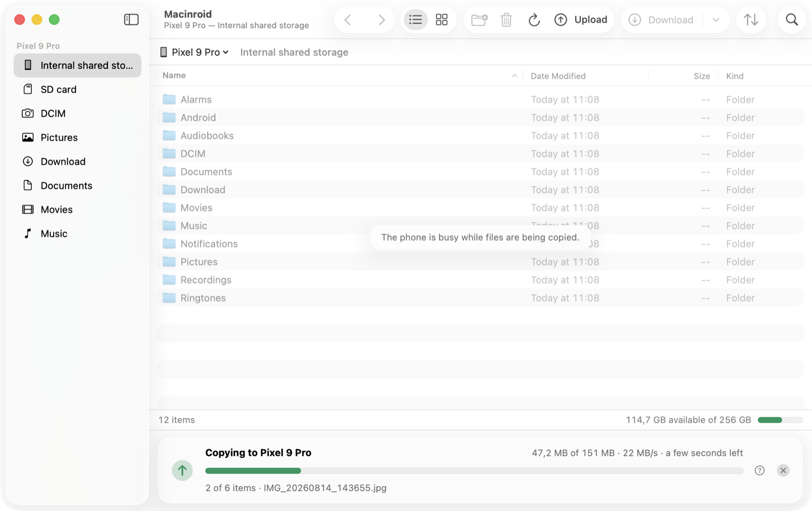Open SD card in sidebar
The width and height of the screenshot is (812, 511).
click(78, 89)
